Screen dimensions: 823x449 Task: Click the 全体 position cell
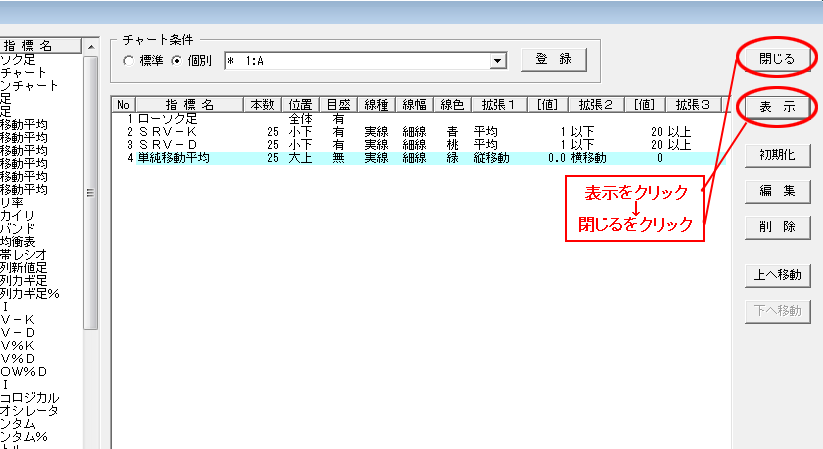[x=300, y=119]
